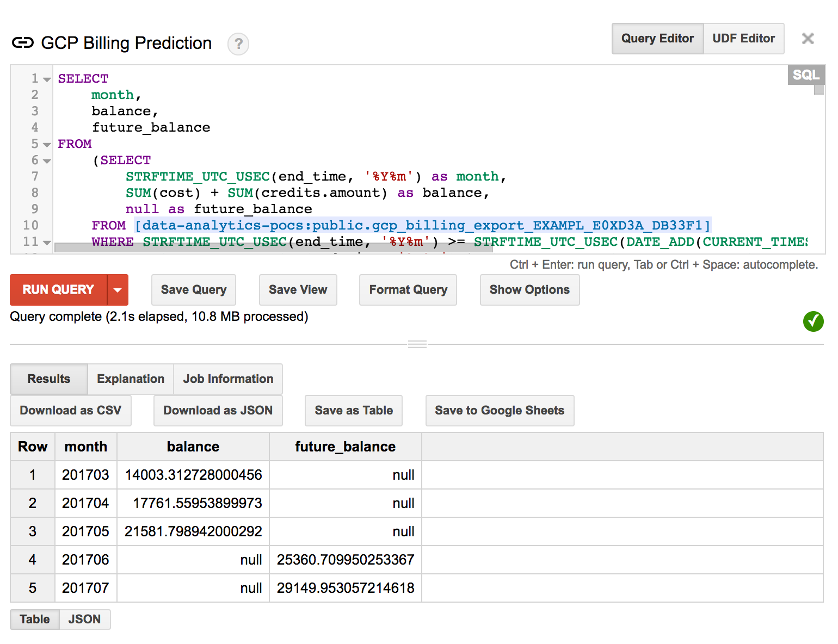838x644 pixels.
Task: Open the Run Query dropdown arrow
Action: tap(118, 290)
